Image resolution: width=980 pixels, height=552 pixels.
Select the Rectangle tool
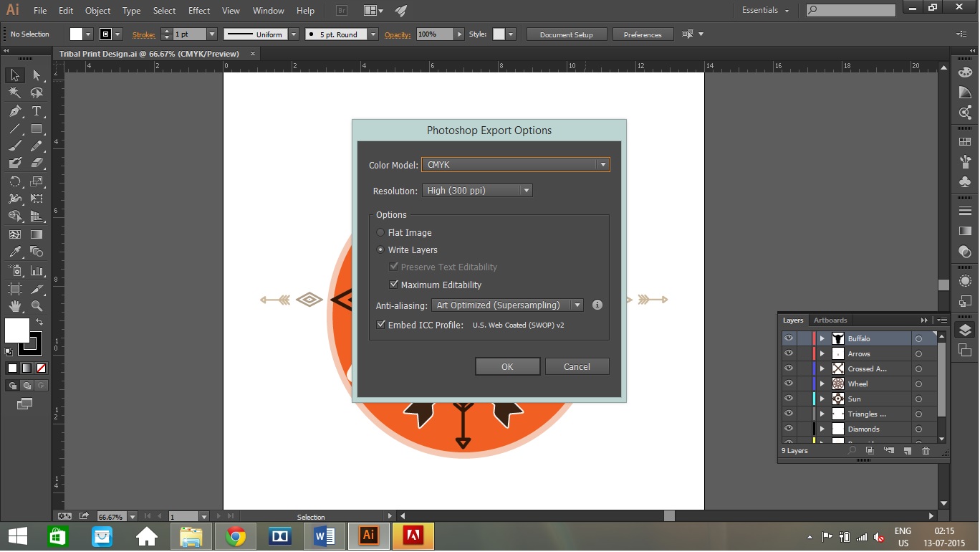37,129
